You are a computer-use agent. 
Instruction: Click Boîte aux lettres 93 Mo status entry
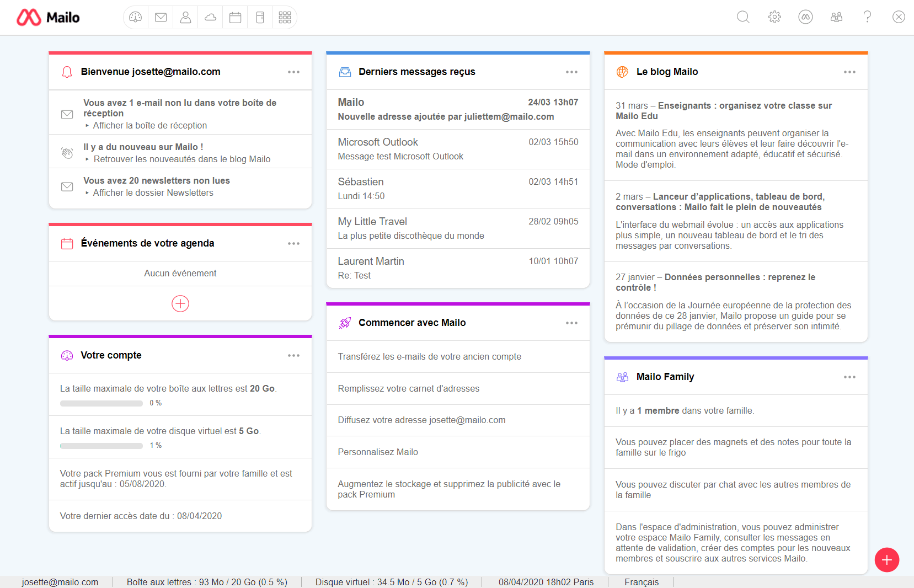(x=207, y=582)
